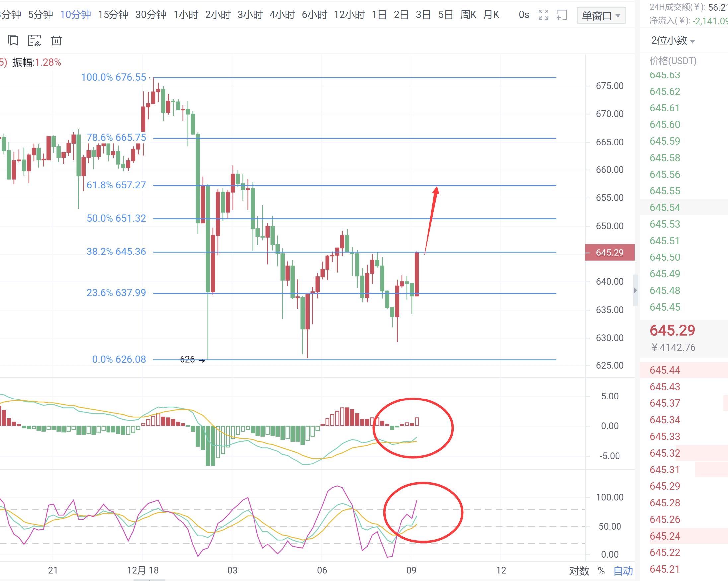The image size is (728, 581).
Task: Click the add window icon
Action: (561, 15)
